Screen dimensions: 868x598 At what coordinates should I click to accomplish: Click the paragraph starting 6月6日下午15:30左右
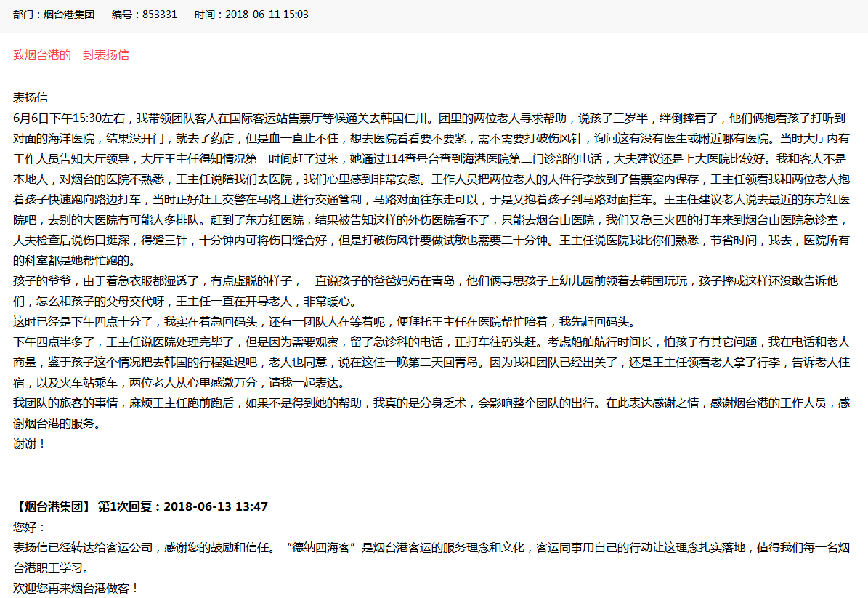tap(431, 190)
